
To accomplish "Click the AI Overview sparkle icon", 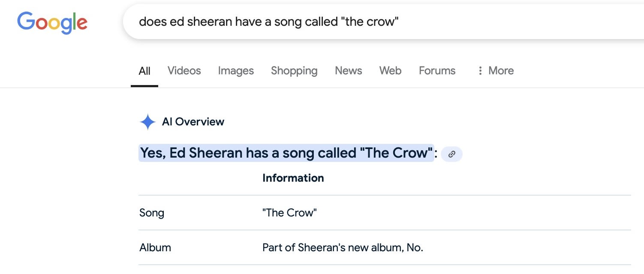I will [147, 122].
